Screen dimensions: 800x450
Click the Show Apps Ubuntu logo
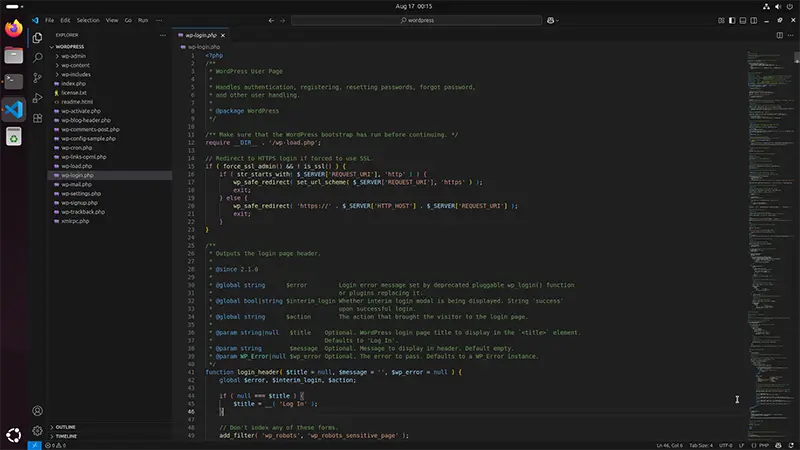pyautogui.click(x=14, y=435)
